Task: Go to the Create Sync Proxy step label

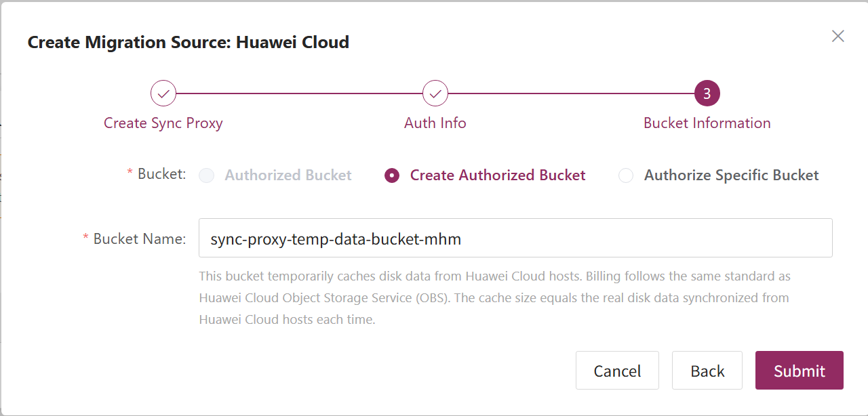Action: pos(163,123)
